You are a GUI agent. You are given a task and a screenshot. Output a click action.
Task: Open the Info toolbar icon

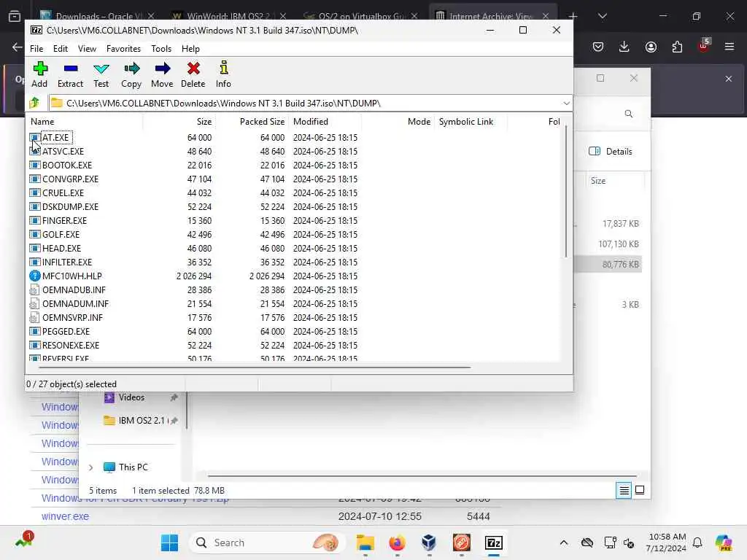pos(223,74)
